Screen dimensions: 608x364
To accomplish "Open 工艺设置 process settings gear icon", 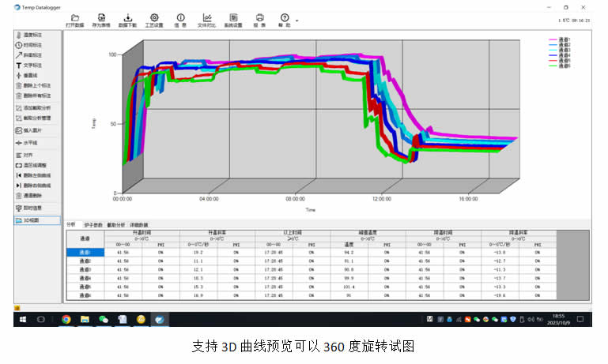I will coord(154,21).
